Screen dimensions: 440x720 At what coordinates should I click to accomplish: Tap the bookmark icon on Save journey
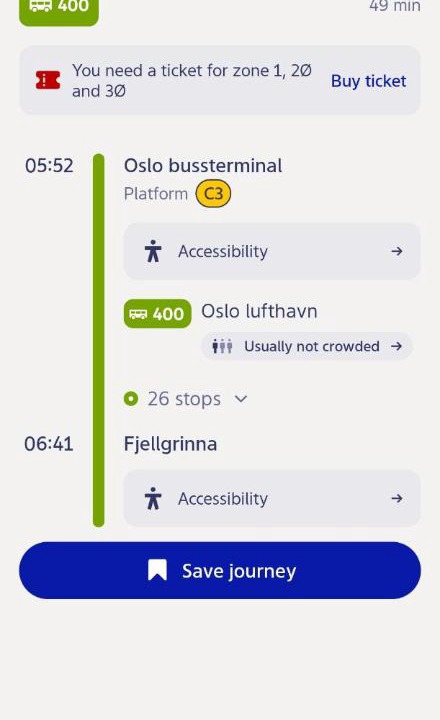(157, 570)
